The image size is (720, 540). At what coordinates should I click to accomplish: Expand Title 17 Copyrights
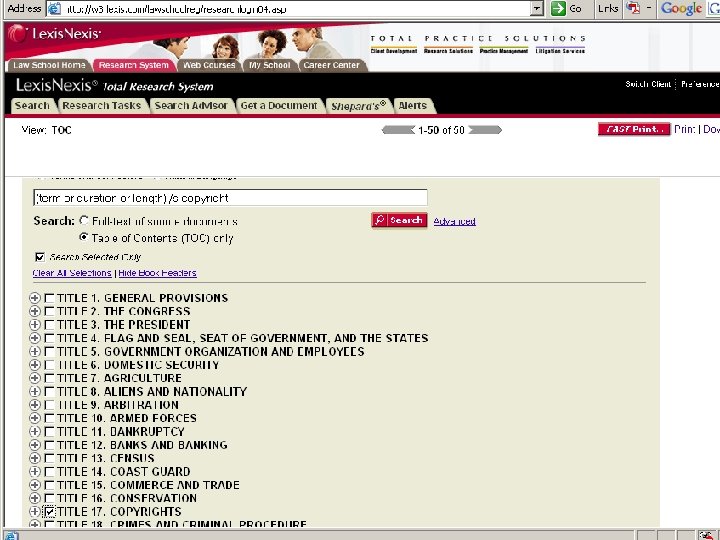[x=34, y=511]
